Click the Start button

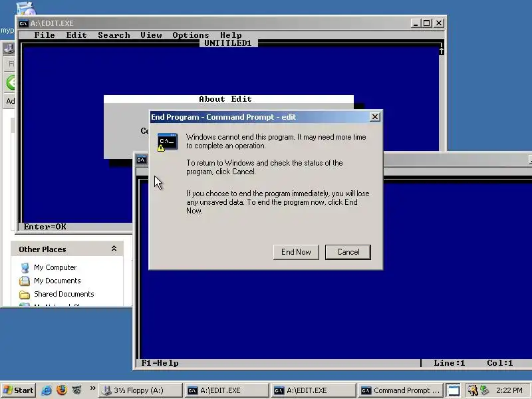point(19,390)
